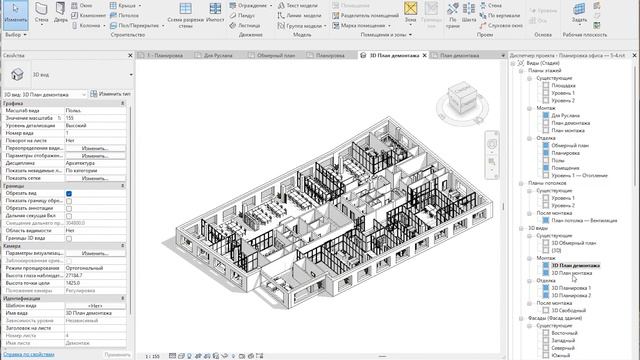The image size is (640, 360).
Task: Open the Справка по свойствам link
Action: pos(29,355)
